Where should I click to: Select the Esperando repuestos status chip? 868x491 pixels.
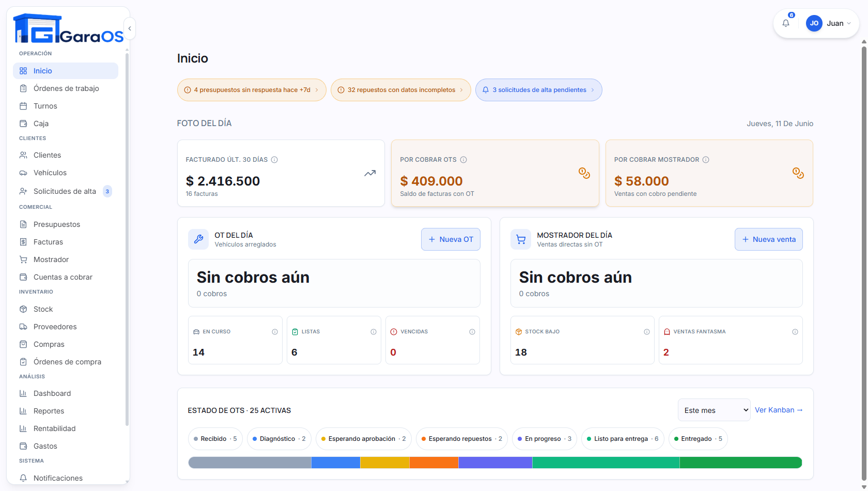(x=462, y=439)
